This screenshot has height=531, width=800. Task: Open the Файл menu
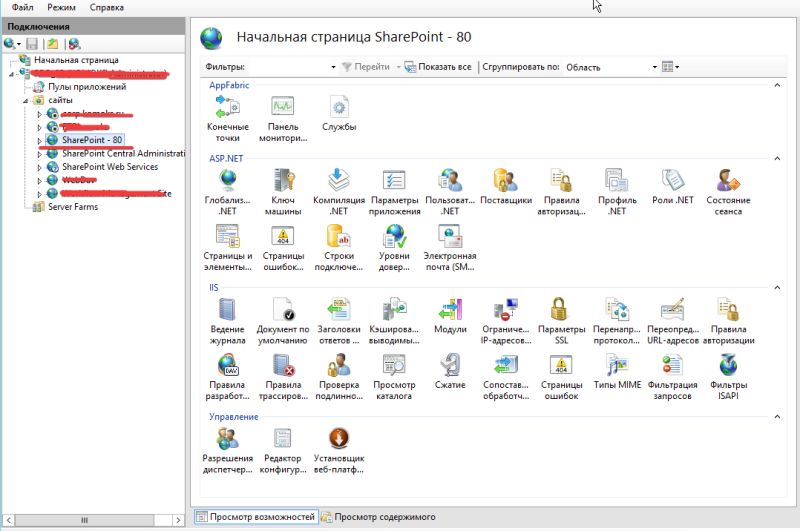(x=22, y=7)
